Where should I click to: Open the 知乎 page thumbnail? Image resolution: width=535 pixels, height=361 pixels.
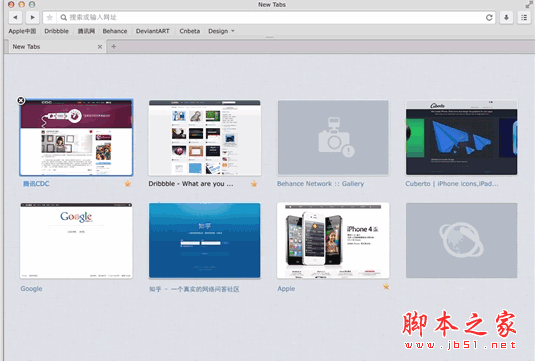(205, 241)
